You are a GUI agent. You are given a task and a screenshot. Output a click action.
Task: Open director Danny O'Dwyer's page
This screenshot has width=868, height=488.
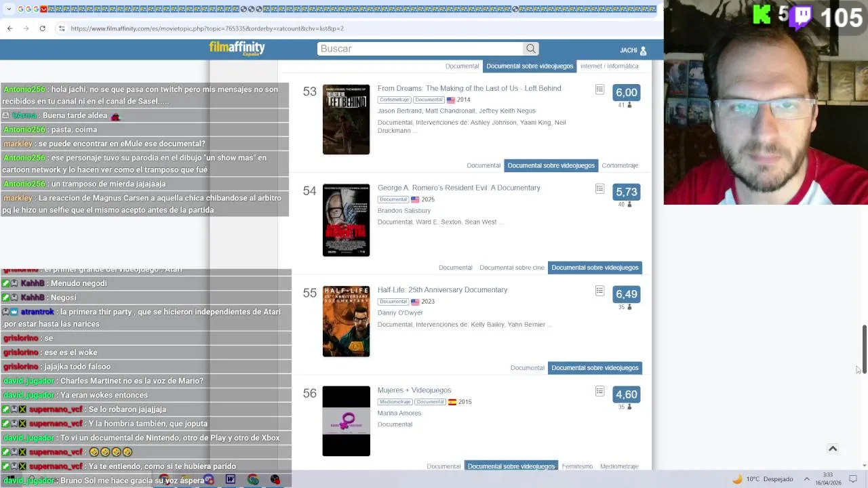pos(400,312)
